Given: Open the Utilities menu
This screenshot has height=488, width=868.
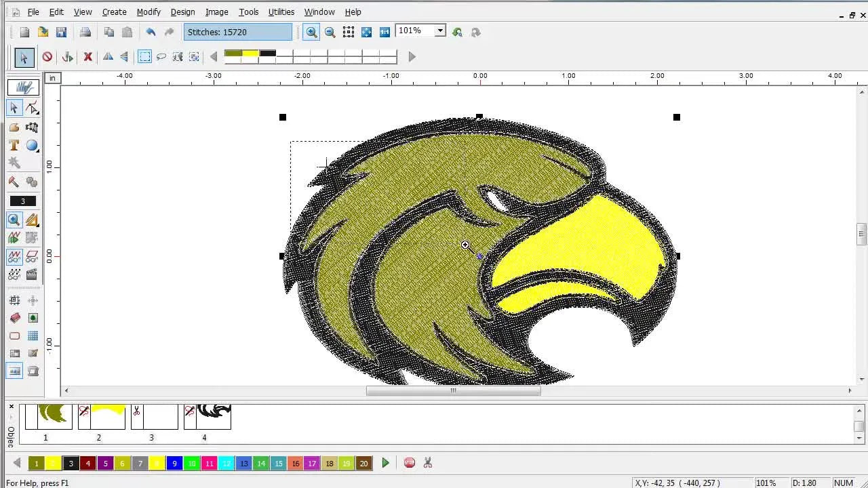Looking at the screenshot, I should 281,12.
